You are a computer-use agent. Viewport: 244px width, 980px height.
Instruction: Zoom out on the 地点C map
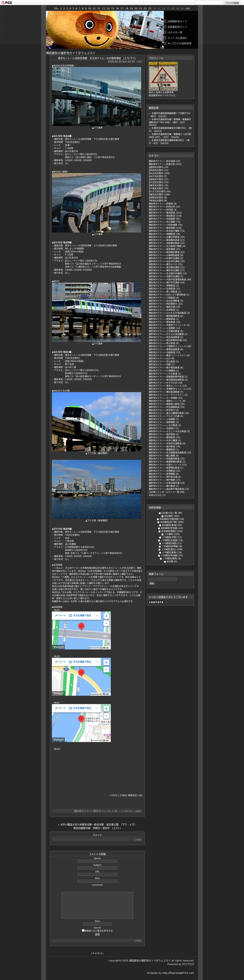(x=106, y=716)
